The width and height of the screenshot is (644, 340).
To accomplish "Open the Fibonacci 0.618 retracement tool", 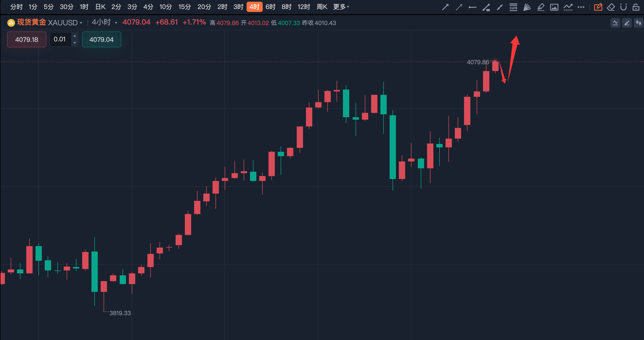I will 513,7.
